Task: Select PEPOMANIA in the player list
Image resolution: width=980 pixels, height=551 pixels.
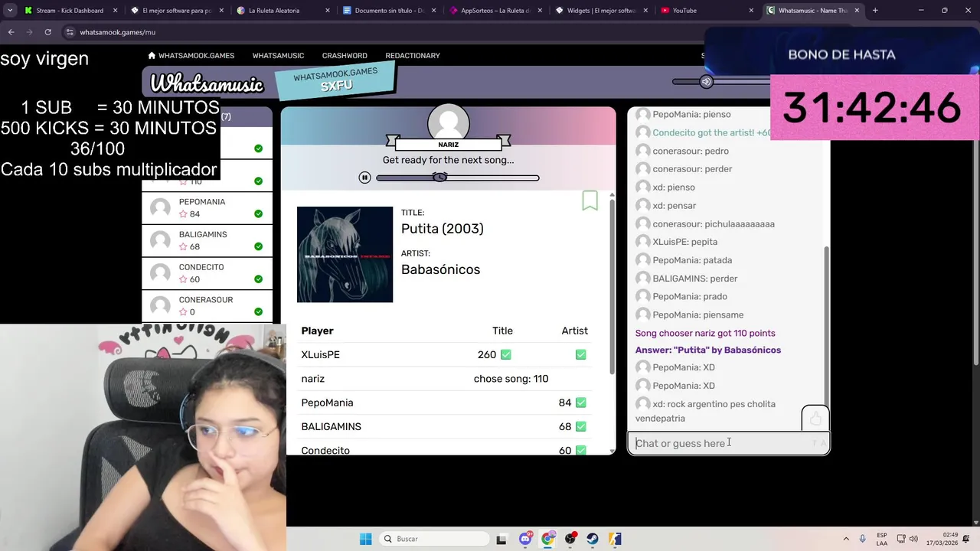Action: point(207,208)
